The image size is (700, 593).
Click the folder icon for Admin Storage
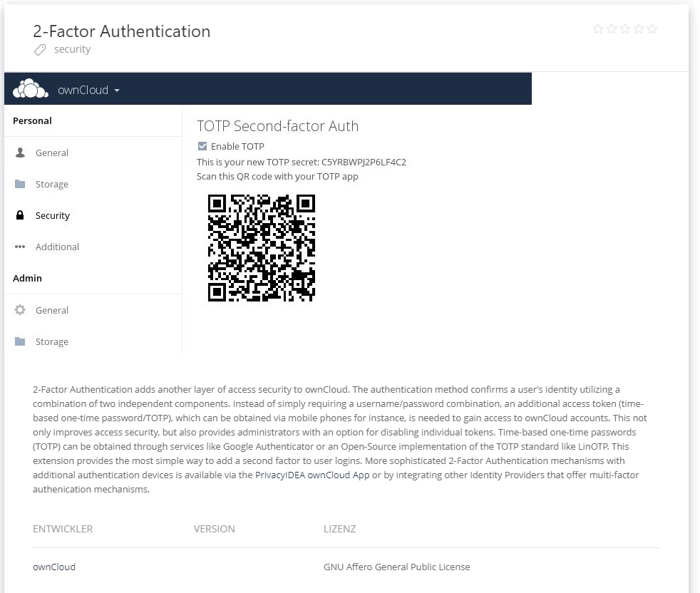coord(20,341)
